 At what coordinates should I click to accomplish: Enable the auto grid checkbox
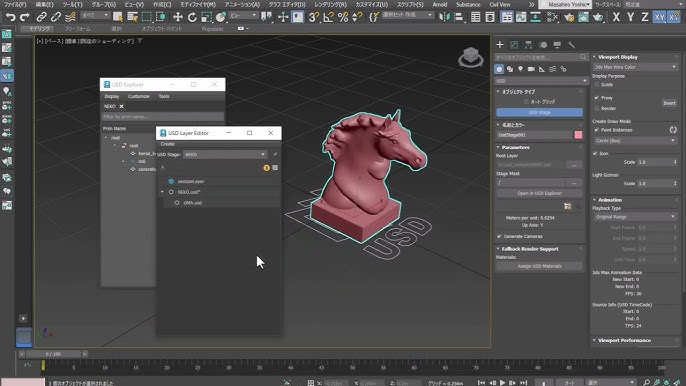[526, 102]
